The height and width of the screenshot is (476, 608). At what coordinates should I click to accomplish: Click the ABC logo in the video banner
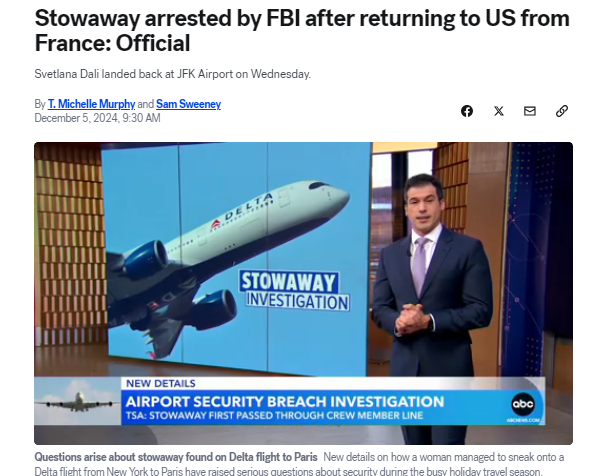click(523, 404)
